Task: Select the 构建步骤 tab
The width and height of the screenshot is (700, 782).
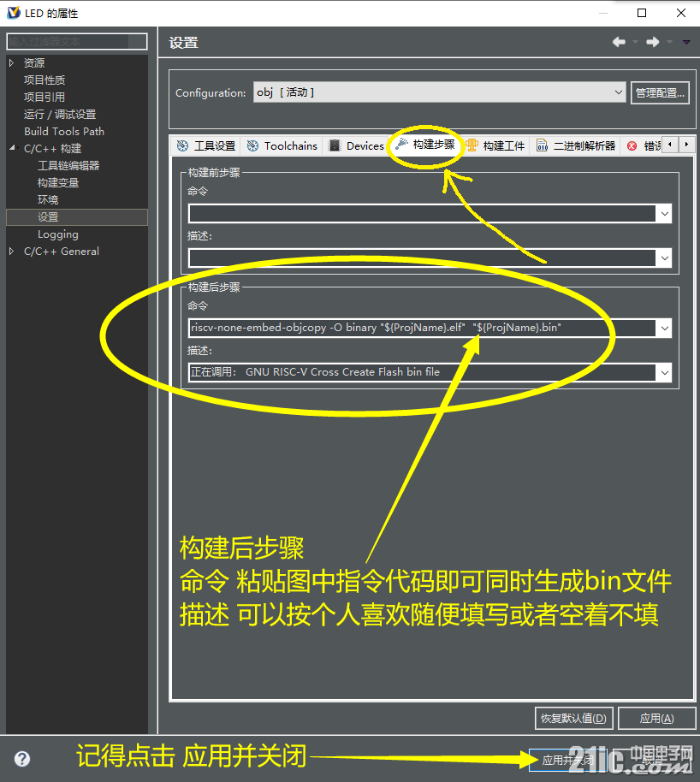Action: 425,145
